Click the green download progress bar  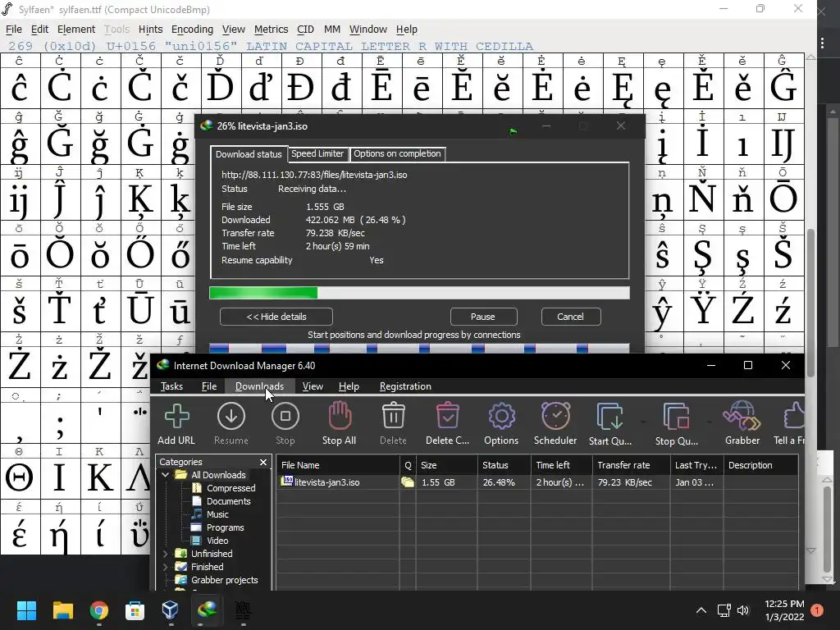click(x=419, y=293)
